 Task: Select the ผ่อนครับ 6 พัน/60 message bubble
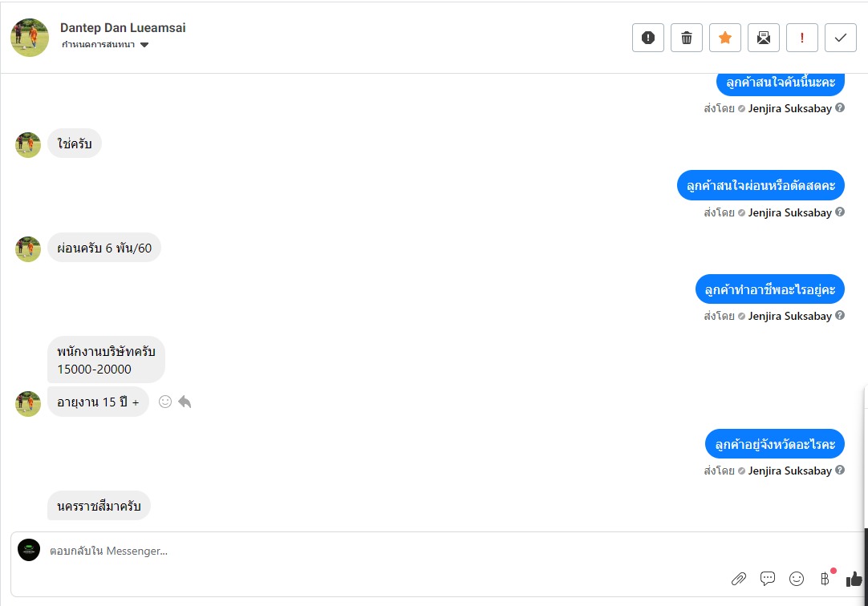tap(104, 248)
